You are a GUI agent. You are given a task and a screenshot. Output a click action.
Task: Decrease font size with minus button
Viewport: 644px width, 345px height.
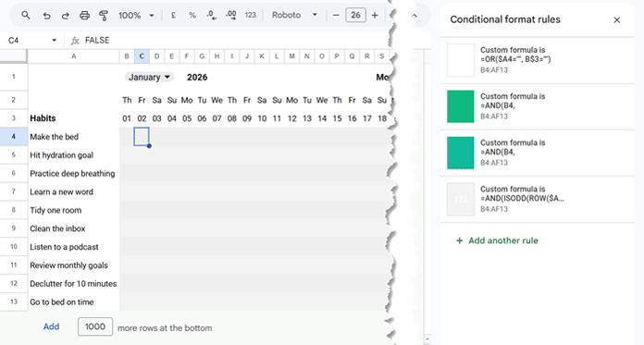[336, 16]
